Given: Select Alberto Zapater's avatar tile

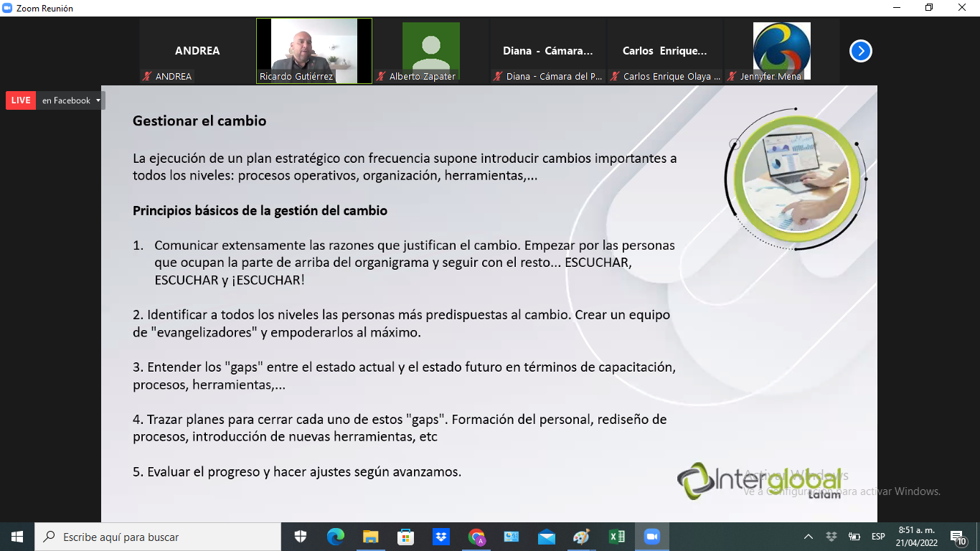Looking at the screenshot, I should [431, 51].
